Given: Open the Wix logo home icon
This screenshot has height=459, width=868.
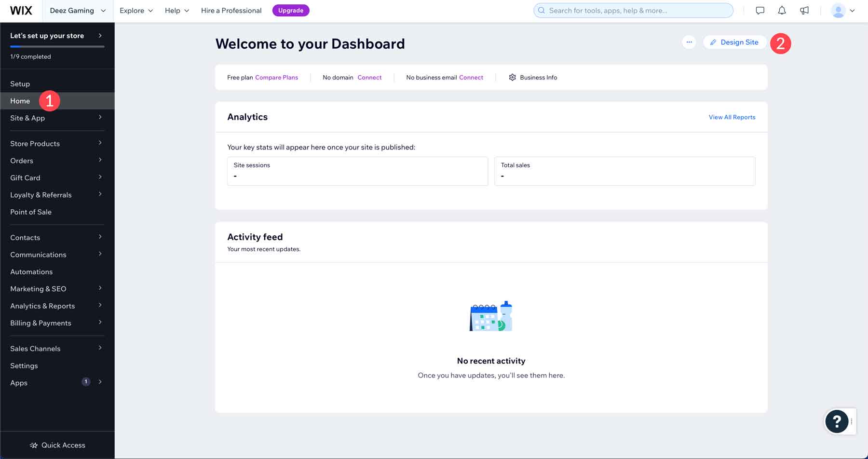Looking at the screenshot, I should pos(20,10).
